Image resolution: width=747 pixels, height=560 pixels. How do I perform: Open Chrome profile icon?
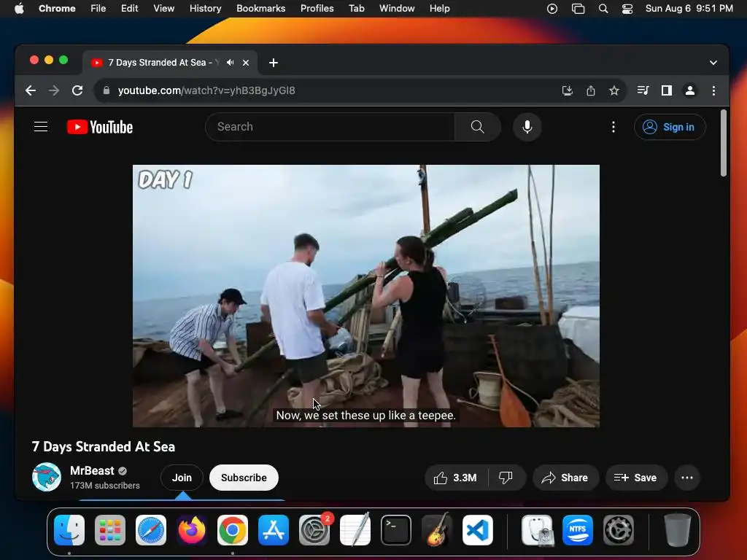tap(690, 90)
